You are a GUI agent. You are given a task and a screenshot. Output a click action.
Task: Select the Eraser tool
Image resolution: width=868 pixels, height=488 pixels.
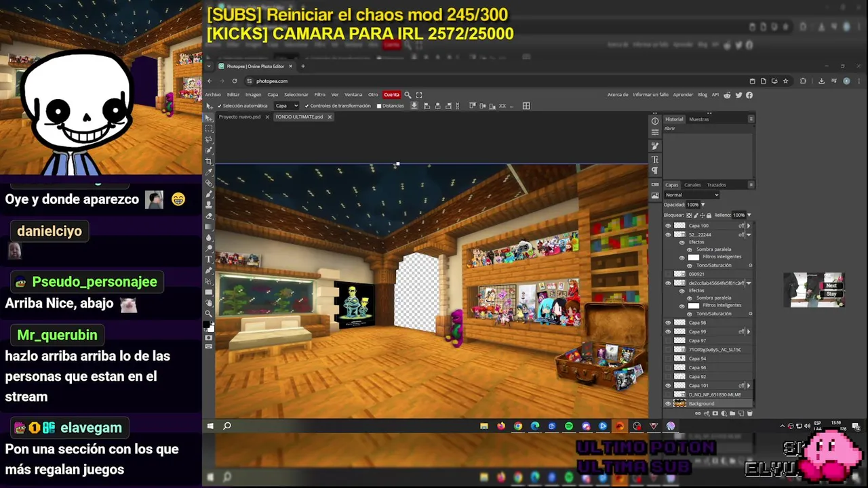click(209, 216)
